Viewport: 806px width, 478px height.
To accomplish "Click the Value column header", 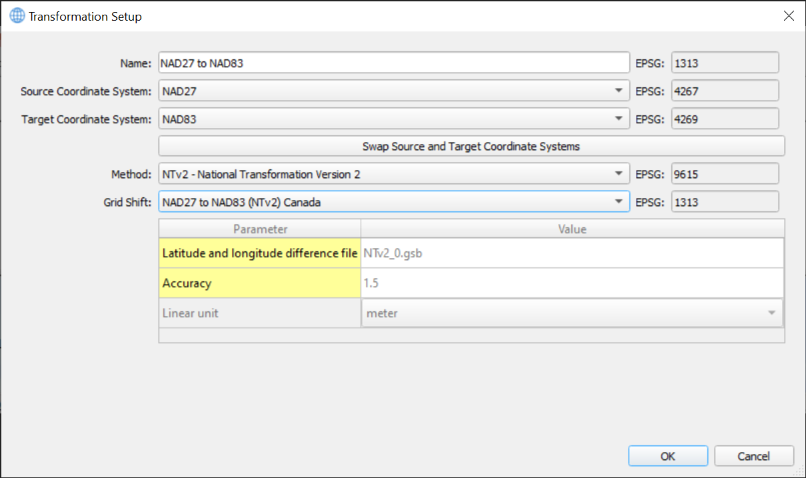I will coord(572,229).
